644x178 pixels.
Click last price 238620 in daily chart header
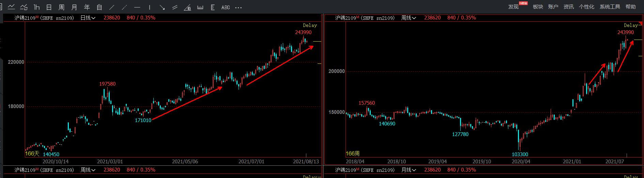coord(112,18)
